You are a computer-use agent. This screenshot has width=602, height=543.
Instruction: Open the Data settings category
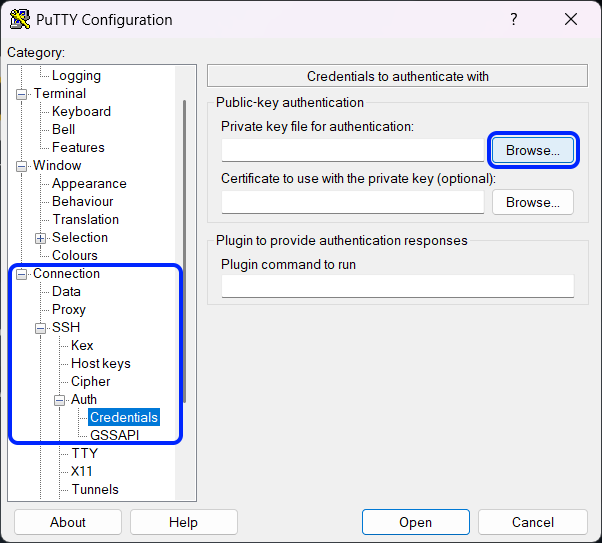point(66,291)
